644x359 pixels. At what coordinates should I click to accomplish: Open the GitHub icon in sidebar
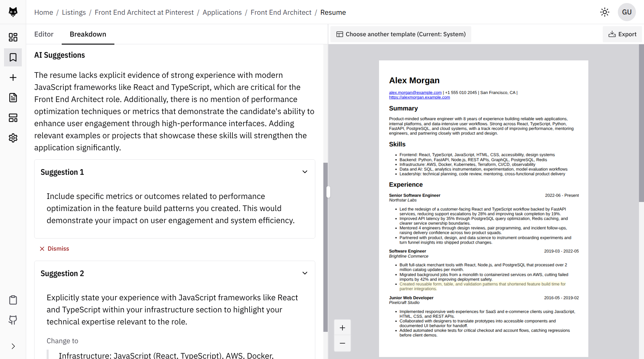13,320
